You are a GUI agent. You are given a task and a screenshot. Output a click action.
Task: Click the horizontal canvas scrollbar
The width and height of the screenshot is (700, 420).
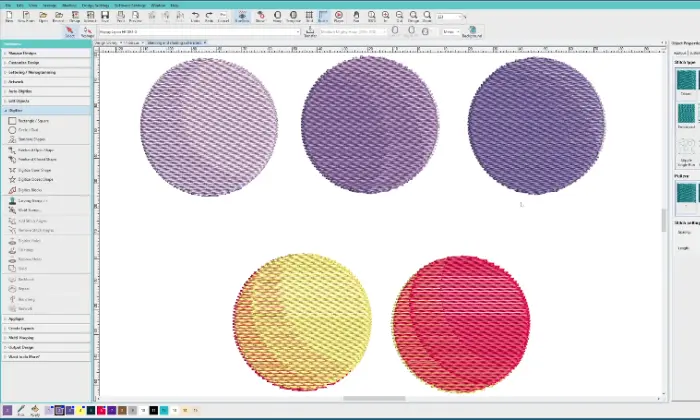374,399
